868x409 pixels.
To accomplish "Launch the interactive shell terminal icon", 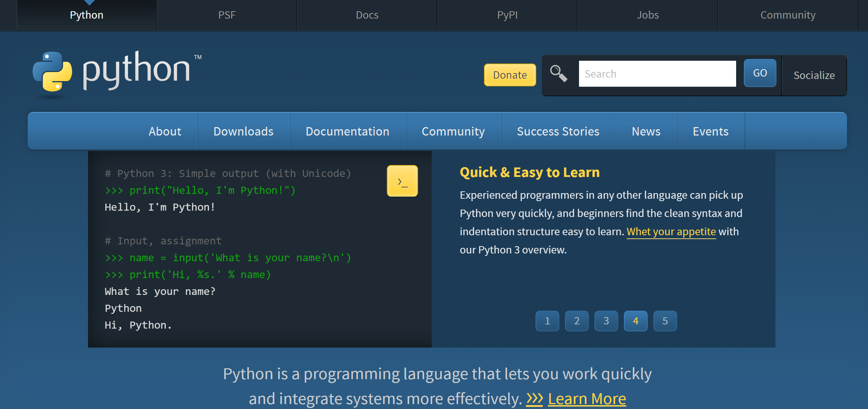I will point(402,181).
